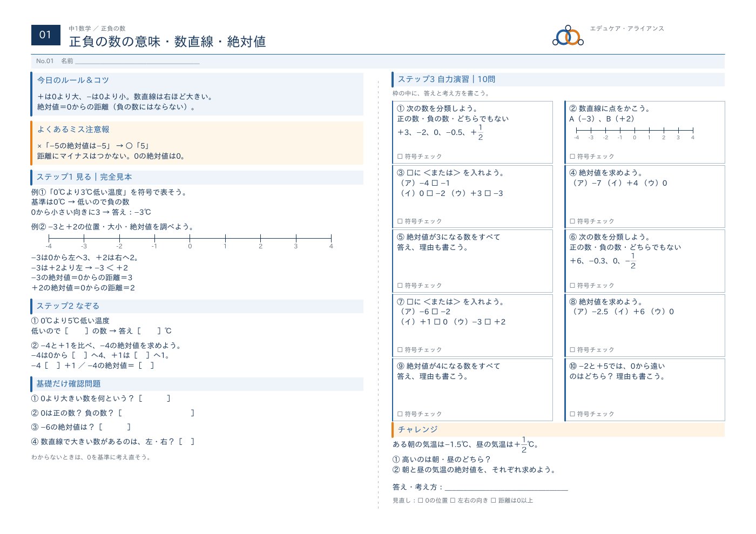
Task: Click the "01" worksheet number badge
Action: (x=45, y=35)
